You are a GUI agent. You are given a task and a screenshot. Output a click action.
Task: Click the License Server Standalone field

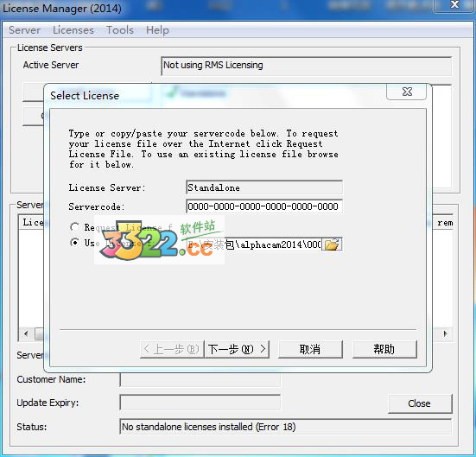click(263, 187)
